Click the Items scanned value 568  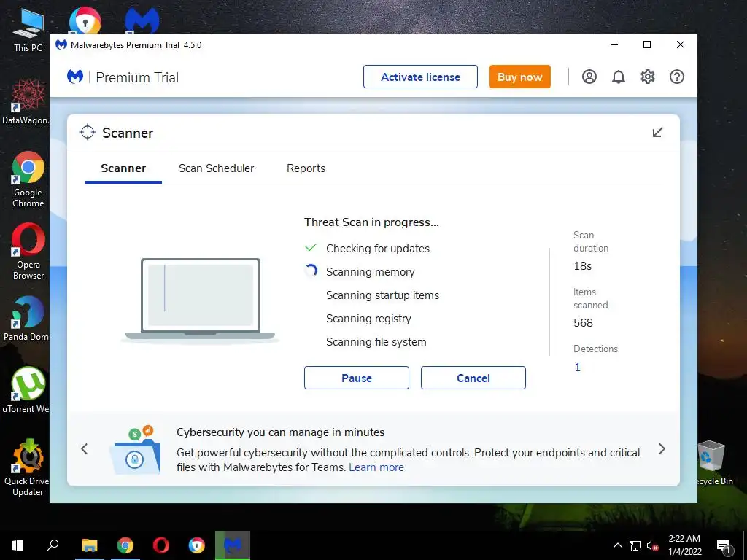pos(583,323)
